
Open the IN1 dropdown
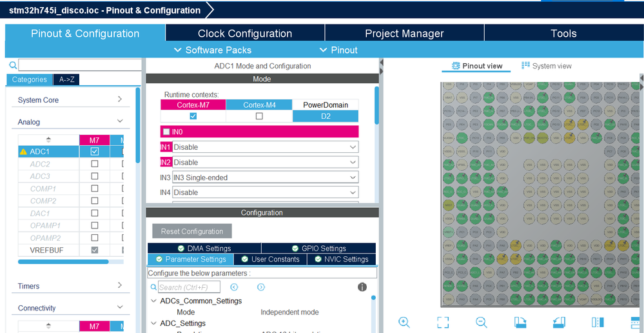265,146
